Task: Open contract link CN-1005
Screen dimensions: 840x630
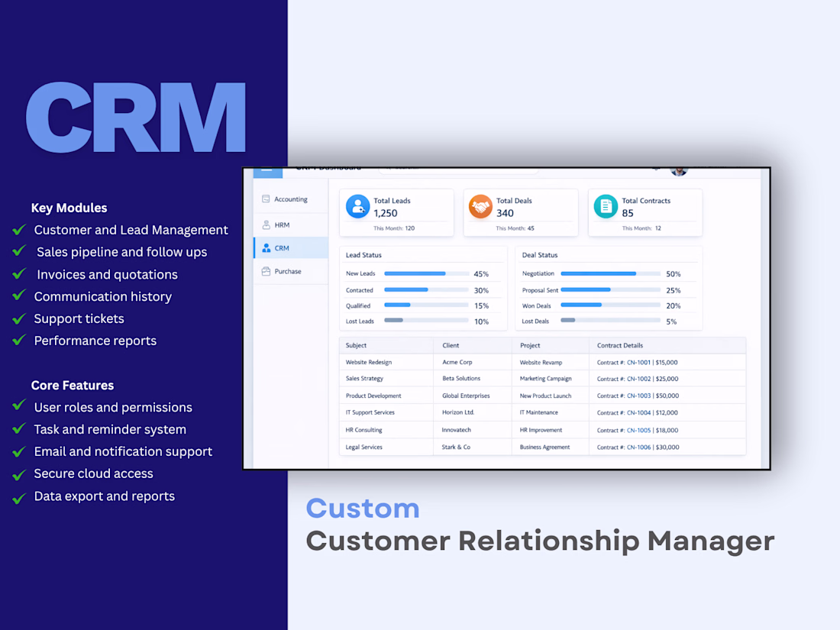Action: pyautogui.click(x=638, y=430)
